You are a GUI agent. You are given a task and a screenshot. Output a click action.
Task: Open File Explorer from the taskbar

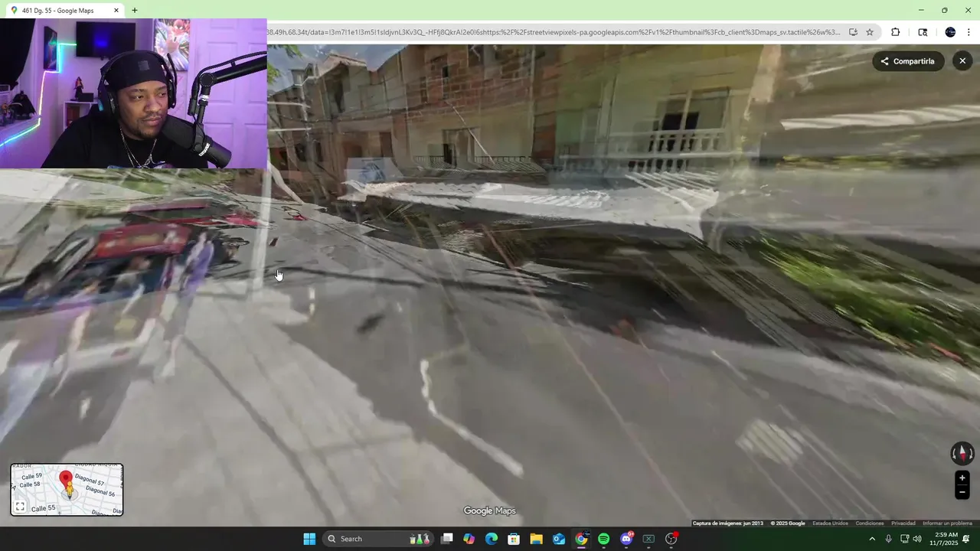coord(536,539)
